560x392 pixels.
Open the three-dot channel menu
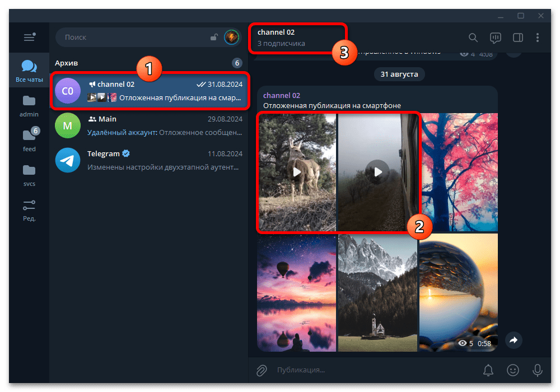pos(538,38)
